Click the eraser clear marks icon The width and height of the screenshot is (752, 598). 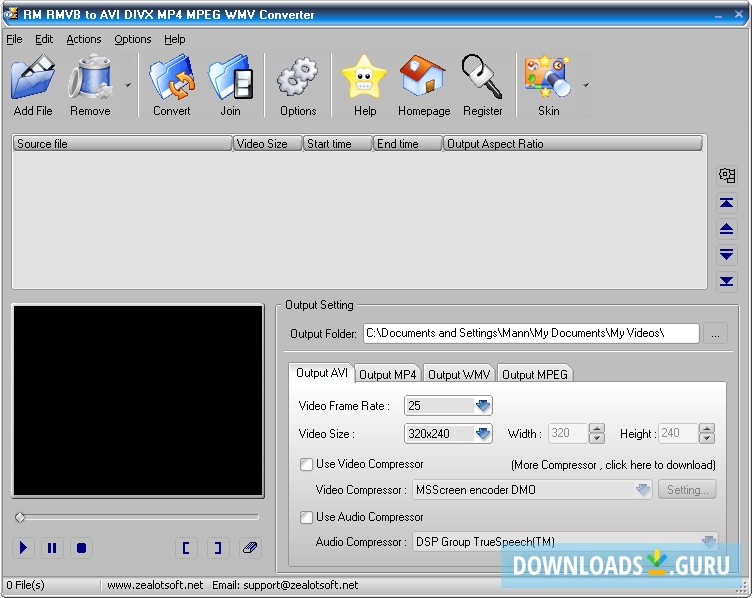250,548
